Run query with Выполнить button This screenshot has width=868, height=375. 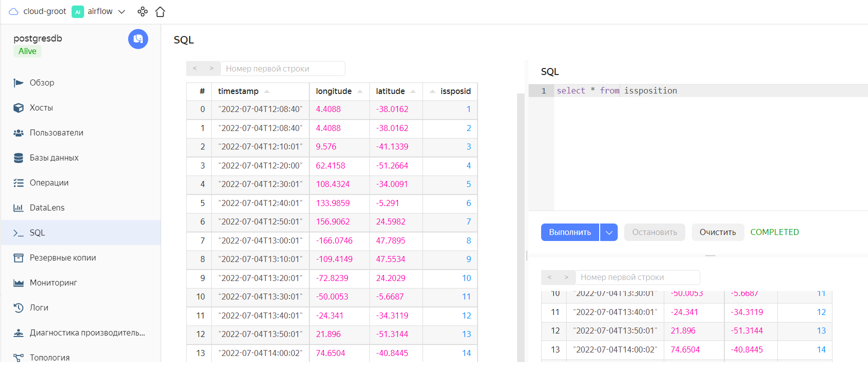[570, 232]
